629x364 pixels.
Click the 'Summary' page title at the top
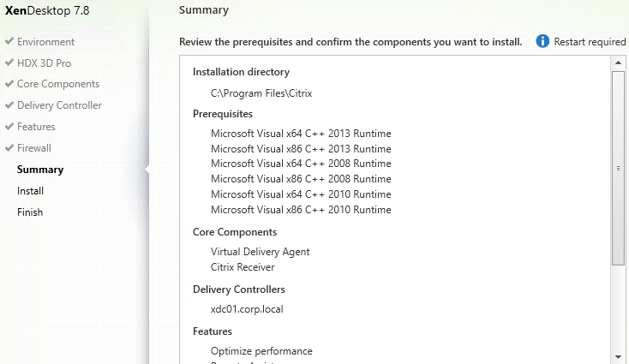click(204, 10)
